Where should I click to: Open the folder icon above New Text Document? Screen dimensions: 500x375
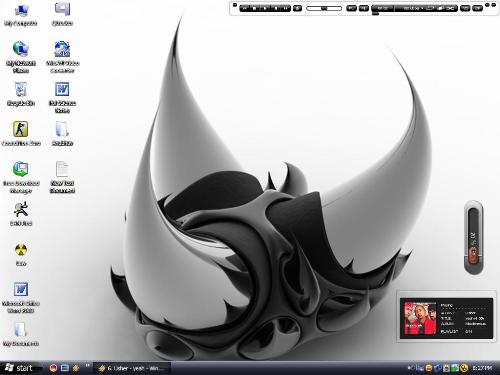coord(62,133)
